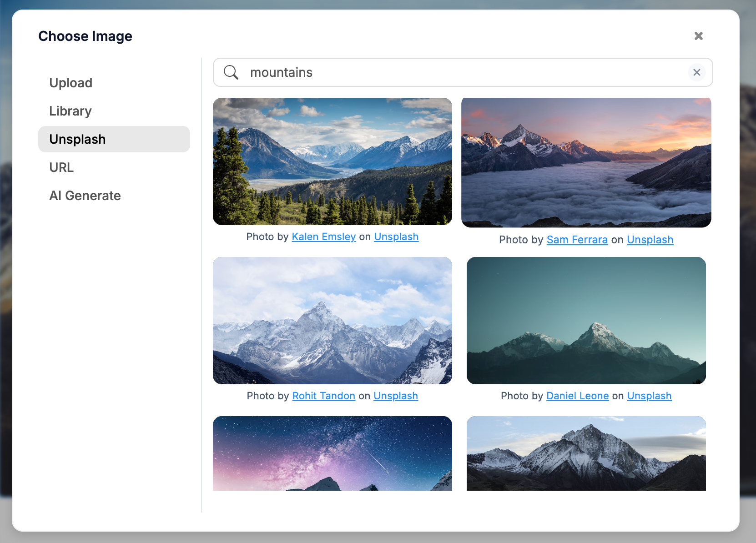Click Unsplash link under Daniel Leone photo
756x543 pixels.
[649, 396]
